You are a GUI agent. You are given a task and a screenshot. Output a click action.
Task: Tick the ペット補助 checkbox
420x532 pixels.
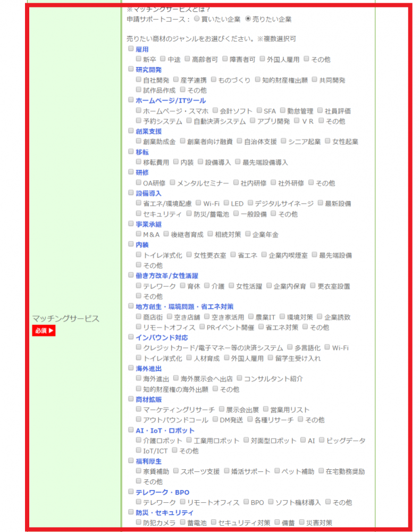[x=277, y=471]
